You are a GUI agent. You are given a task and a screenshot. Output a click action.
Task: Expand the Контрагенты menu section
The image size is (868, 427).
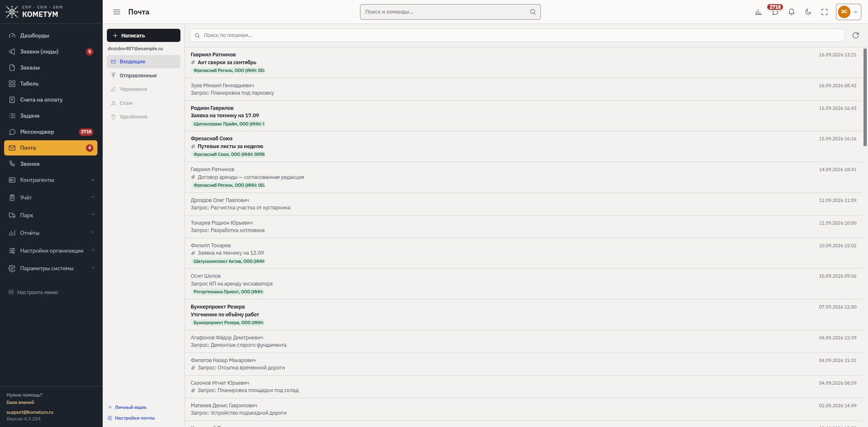point(51,180)
